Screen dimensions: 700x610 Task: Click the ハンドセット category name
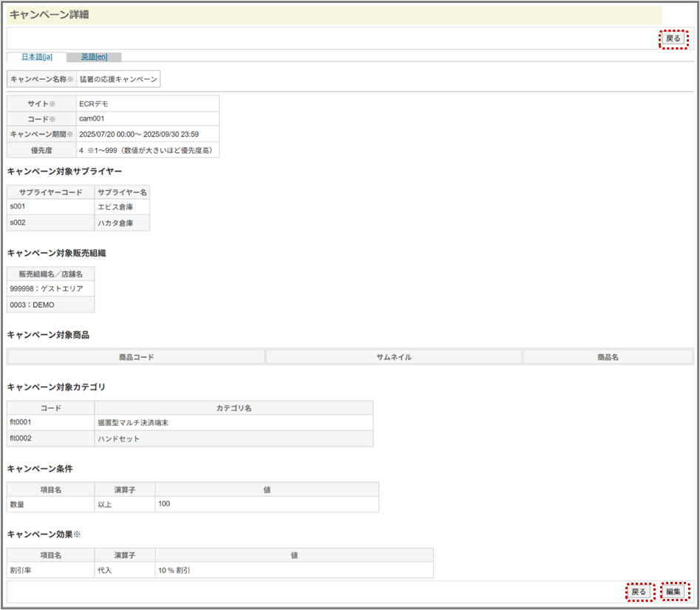coord(118,439)
